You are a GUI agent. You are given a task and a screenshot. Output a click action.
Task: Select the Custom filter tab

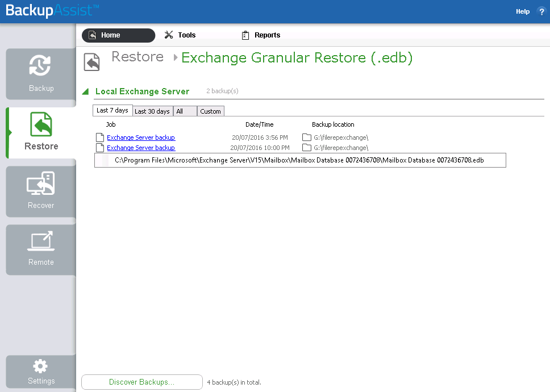point(210,111)
